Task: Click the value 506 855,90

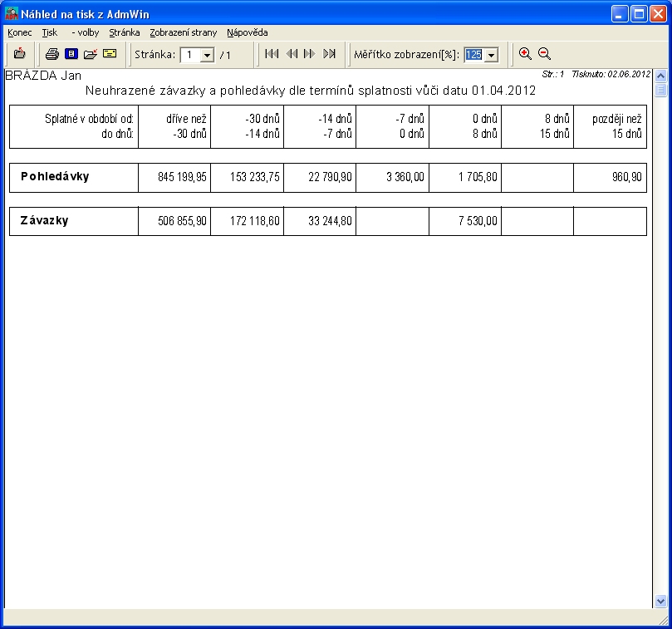Action: tap(182, 221)
